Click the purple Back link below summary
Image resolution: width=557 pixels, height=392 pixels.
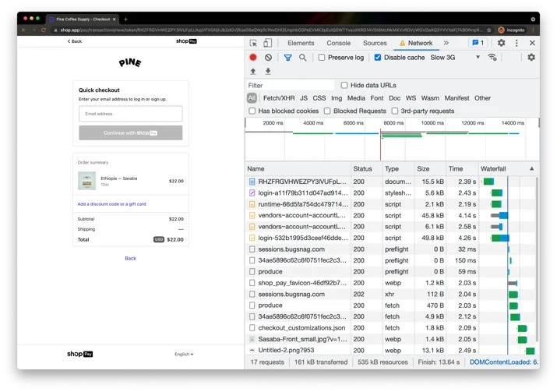pyautogui.click(x=130, y=259)
